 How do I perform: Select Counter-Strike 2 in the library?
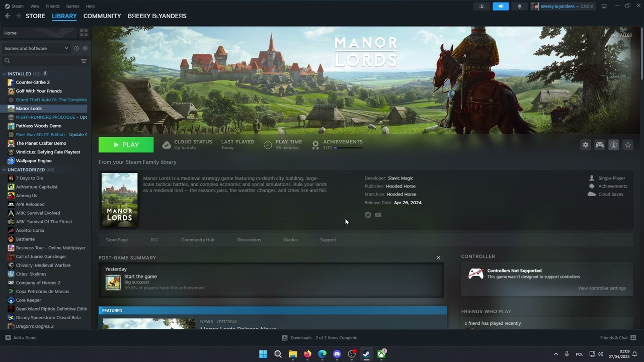tap(33, 82)
